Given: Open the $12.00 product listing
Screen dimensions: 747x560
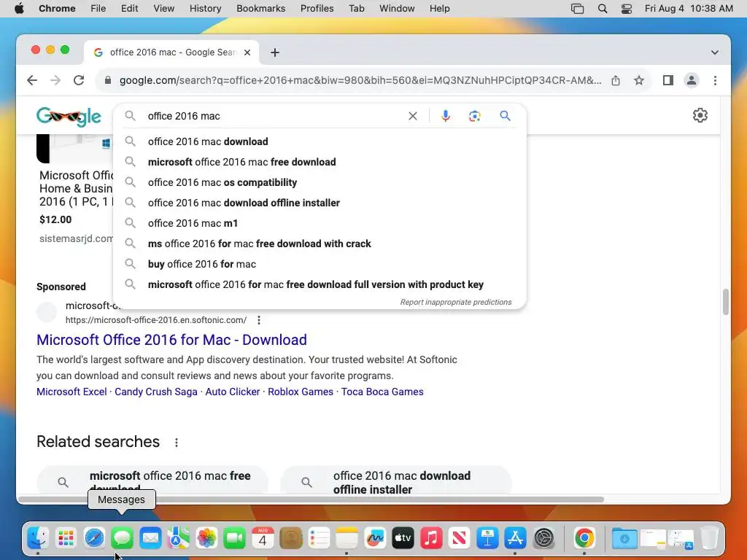Looking at the screenshot, I should pyautogui.click(x=75, y=189).
